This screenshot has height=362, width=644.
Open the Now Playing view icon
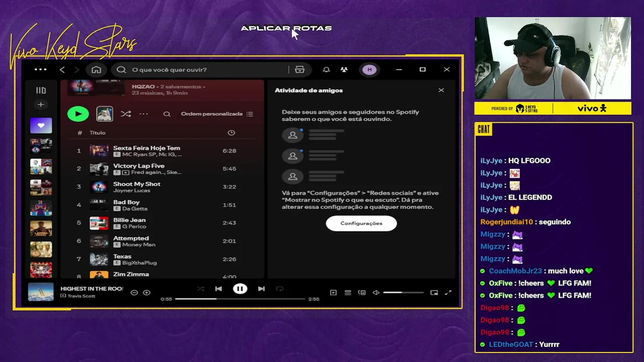pyautogui.click(x=333, y=293)
